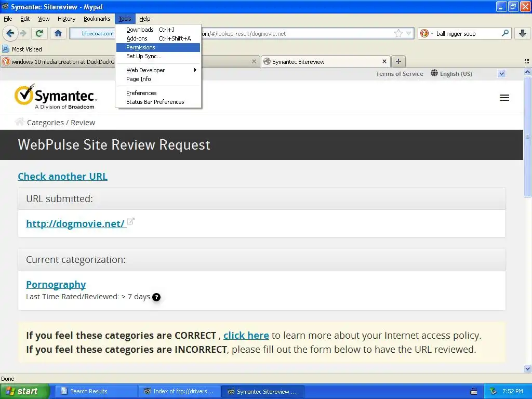Click Symantec Sitereview taskbar button
532x399 pixels.
[263, 391]
